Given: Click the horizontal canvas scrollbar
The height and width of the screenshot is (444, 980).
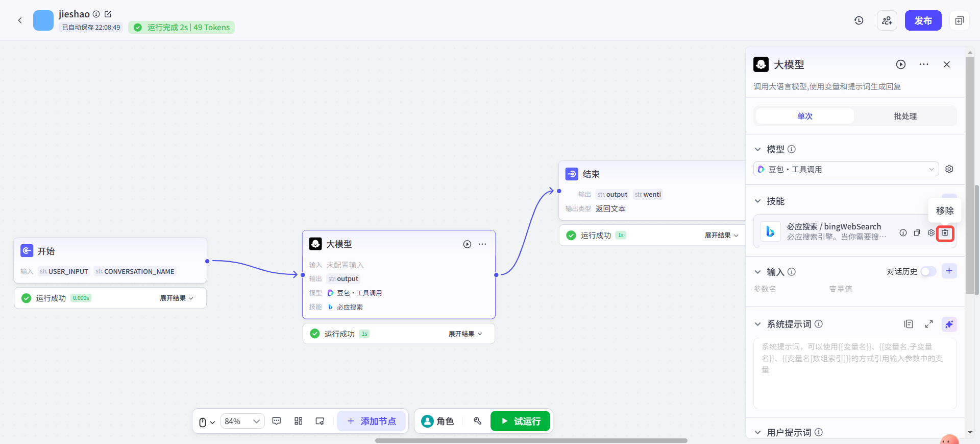Looking at the screenshot, I should (531, 440).
